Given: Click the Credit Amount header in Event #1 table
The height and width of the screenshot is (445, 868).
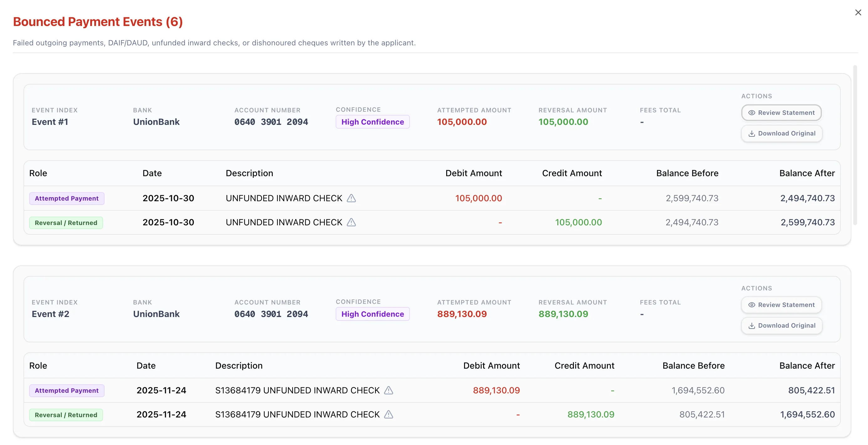Looking at the screenshot, I should (x=572, y=173).
